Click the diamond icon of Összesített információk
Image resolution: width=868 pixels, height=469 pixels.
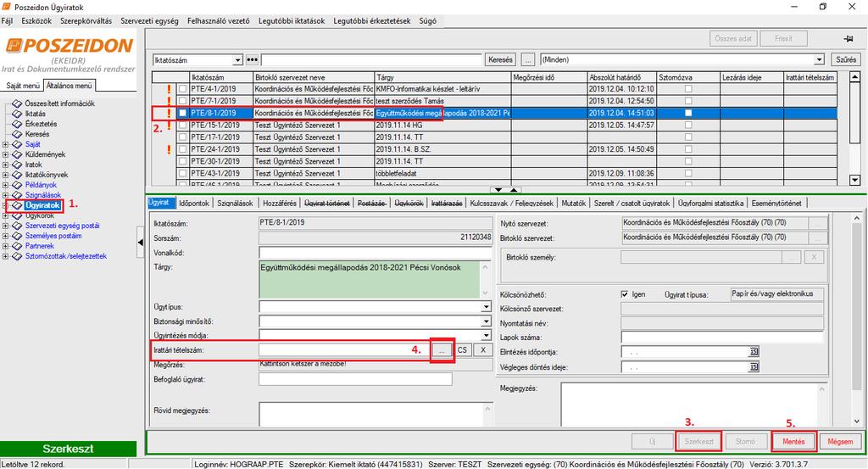(17, 103)
